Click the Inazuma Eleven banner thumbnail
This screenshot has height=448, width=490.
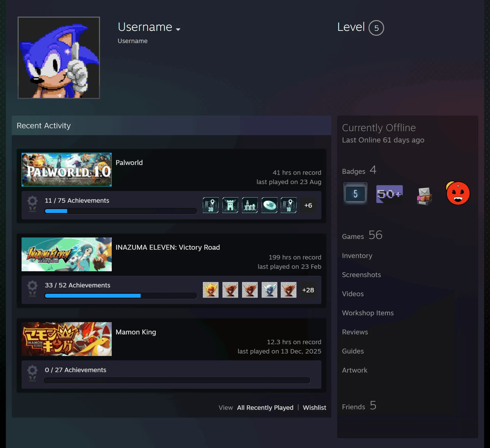coord(67,254)
